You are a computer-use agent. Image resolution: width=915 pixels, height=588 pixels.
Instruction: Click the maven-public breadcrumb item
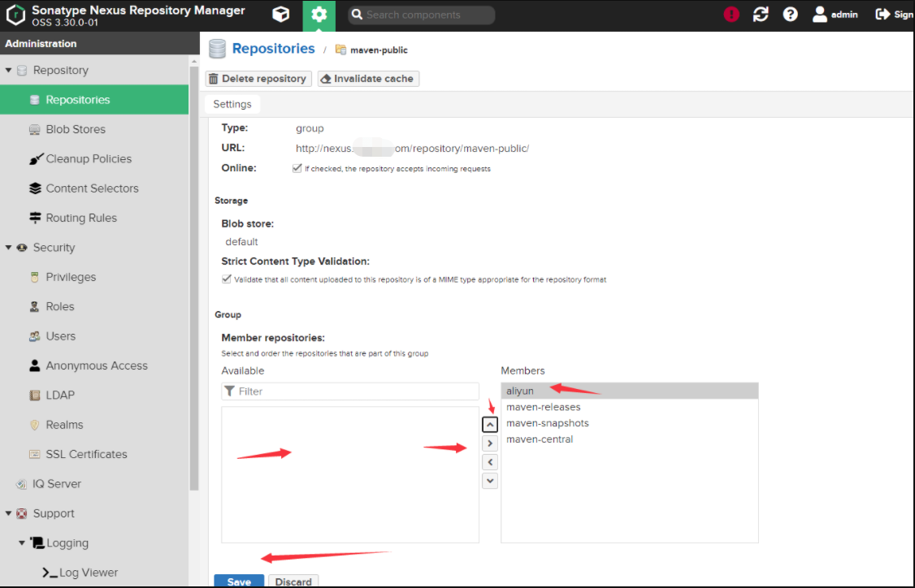coord(371,50)
